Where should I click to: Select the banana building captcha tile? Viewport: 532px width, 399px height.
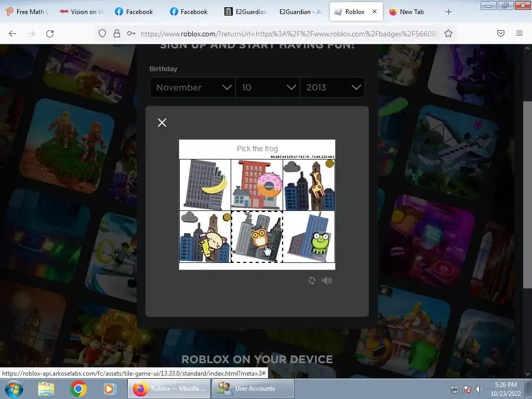point(205,185)
